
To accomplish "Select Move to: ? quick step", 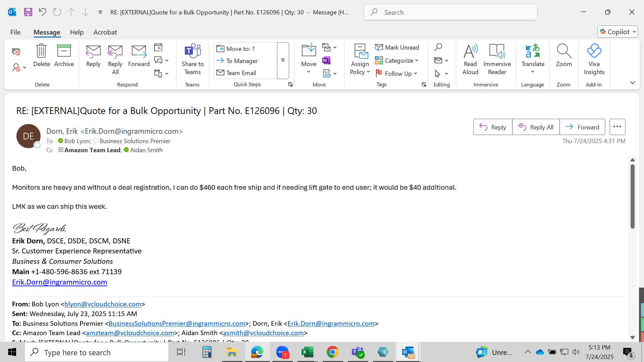I will (x=246, y=49).
